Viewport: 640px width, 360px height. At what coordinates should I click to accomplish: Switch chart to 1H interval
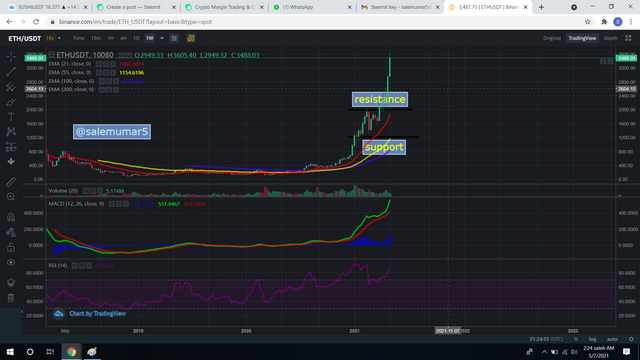[111, 38]
